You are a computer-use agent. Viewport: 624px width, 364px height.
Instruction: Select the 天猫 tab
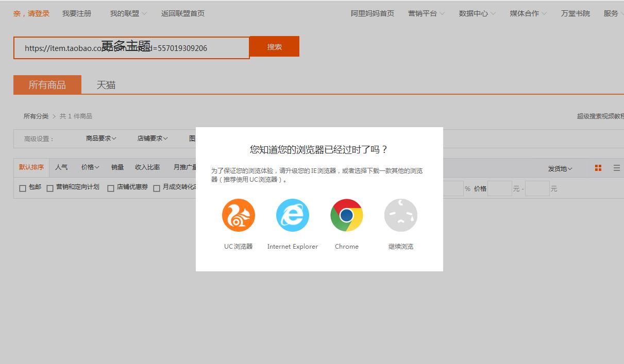[106, 85]
